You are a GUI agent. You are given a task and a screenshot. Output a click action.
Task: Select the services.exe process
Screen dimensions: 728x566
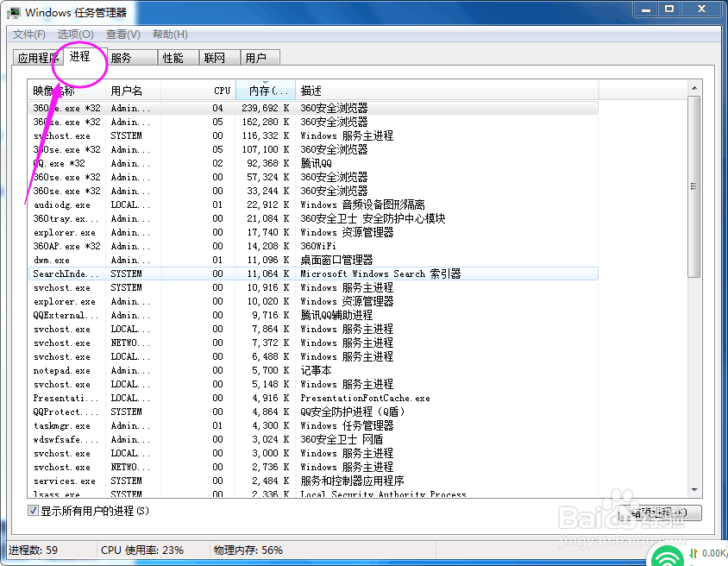point(313,481)
